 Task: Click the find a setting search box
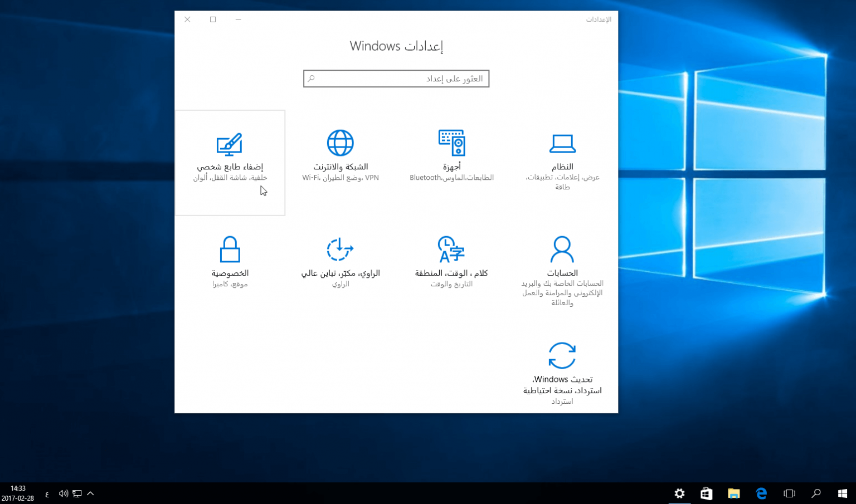(396, 79)
